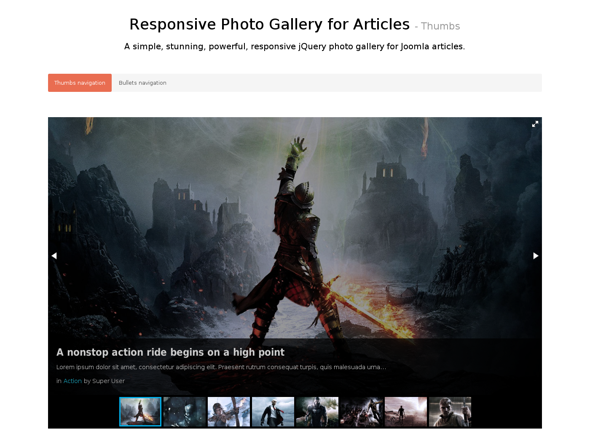
Task: Switch to Thumbs navigation tab
Action: 80,83
